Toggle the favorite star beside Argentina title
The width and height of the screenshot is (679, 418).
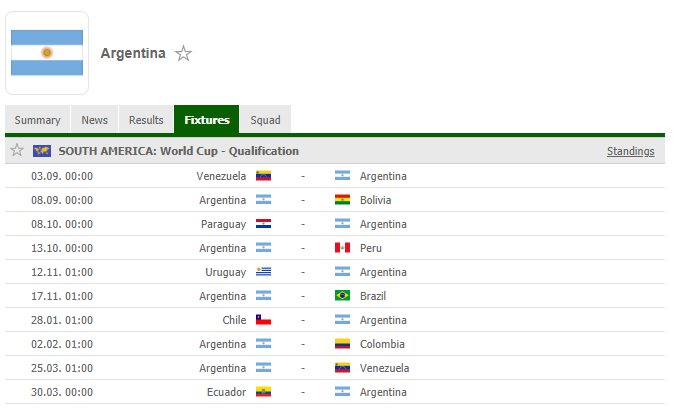(x=183, y=54)
